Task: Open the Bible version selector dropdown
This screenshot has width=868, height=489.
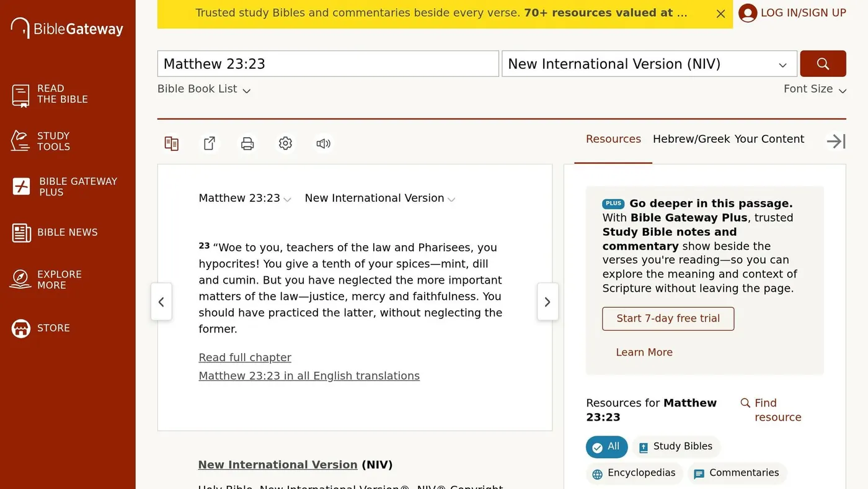Action: [649, 64]
